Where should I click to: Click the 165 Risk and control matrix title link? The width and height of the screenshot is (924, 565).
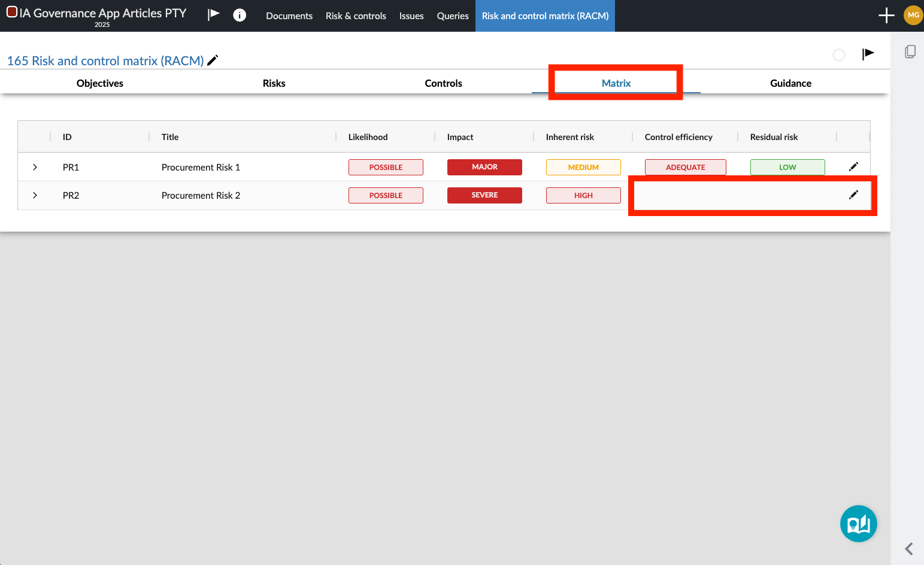tap(105, 60)
